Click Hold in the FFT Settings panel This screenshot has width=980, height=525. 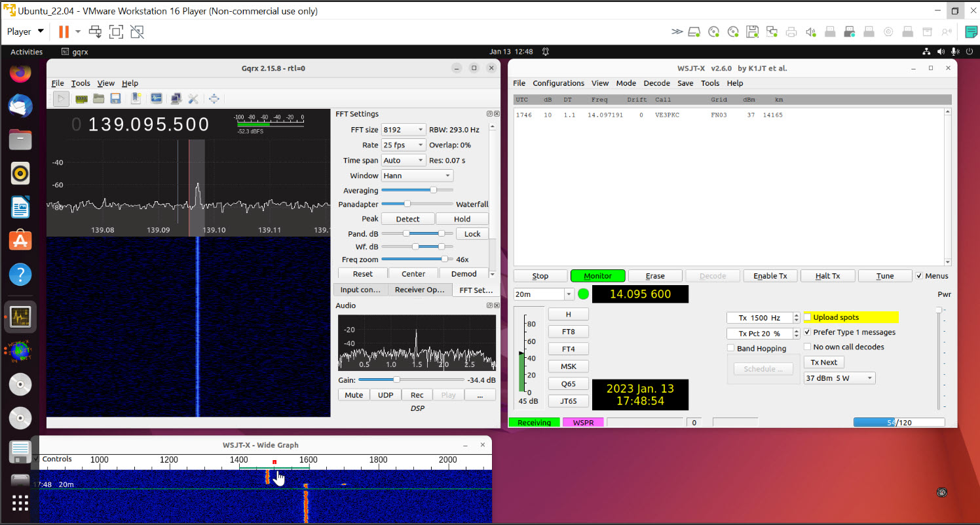pos(462,218)
